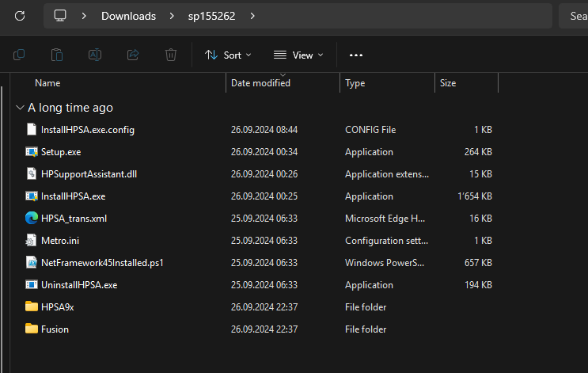The height and width of the screenshot is (373, 588).
Task: Click the Delete trash icon
Action: point(171,55)
